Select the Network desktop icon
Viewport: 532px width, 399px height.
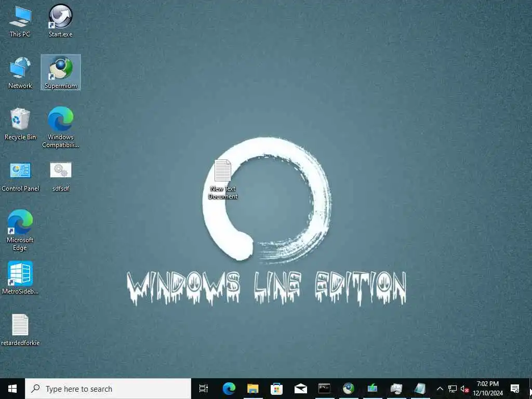pyautogui.click(x=20, y=73)
